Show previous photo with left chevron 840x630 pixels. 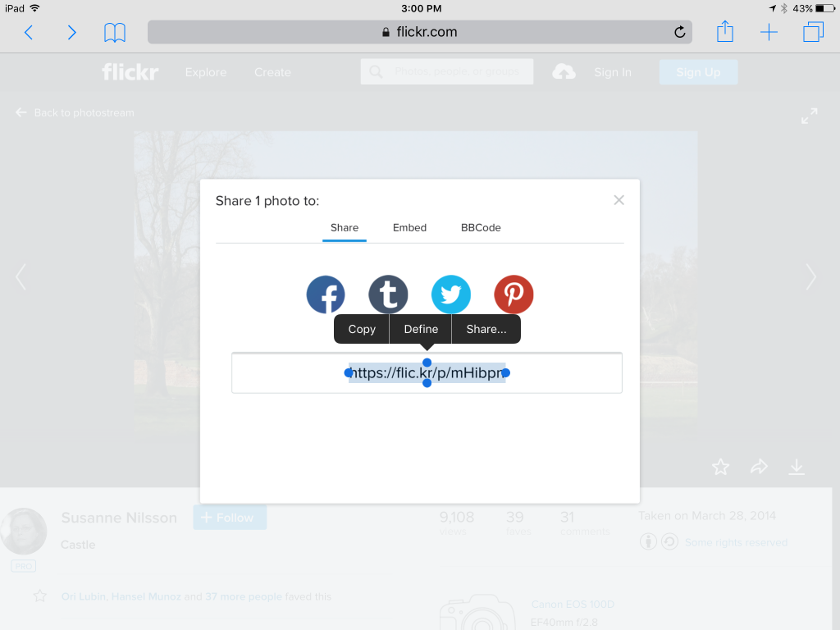[x=21, y=277]
